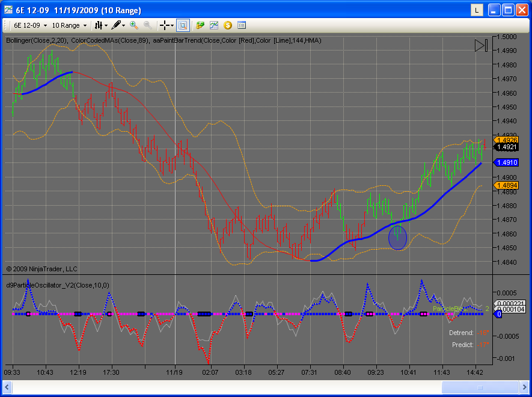This screenshot has height=397, width=532.
Task: Click the gold dollar coin strategies icon
Action: tap(228, 25)
